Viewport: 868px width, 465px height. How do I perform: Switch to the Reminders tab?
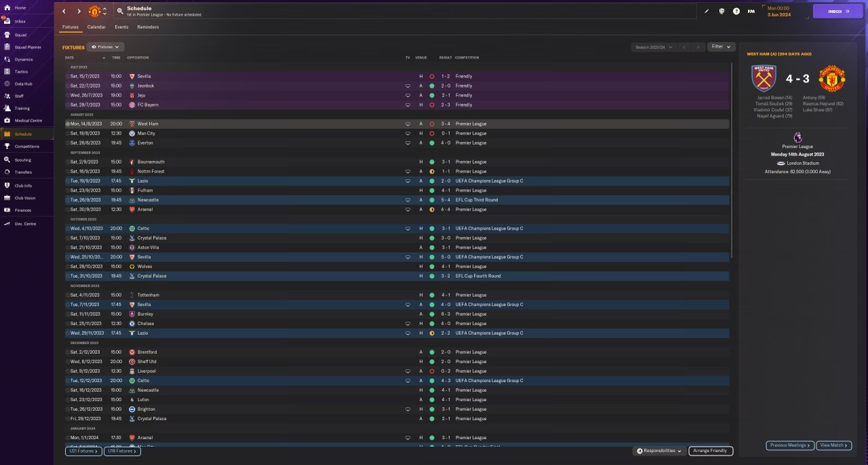(x=148, y=27)
